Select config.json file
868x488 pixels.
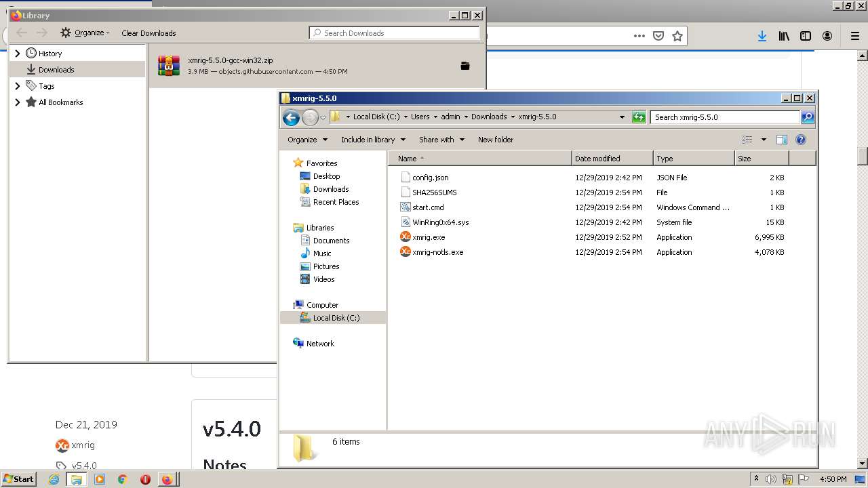[x=430, y=178]
